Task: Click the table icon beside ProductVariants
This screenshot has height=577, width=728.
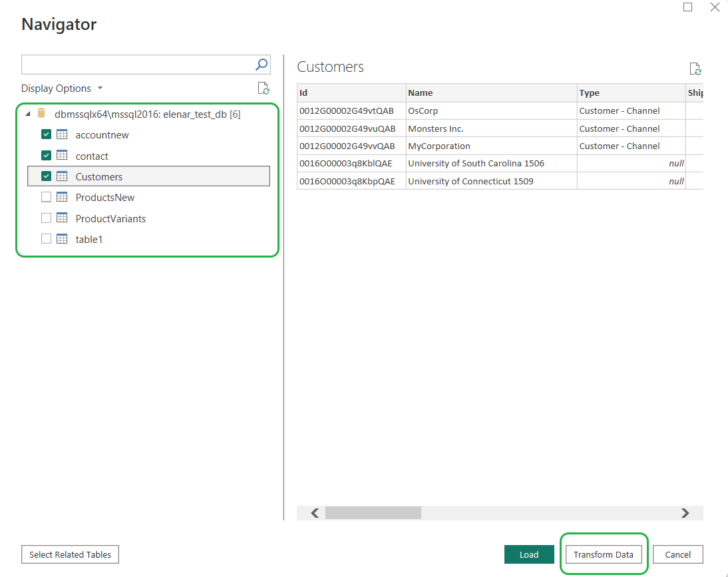Action: (x=61, y=218)
